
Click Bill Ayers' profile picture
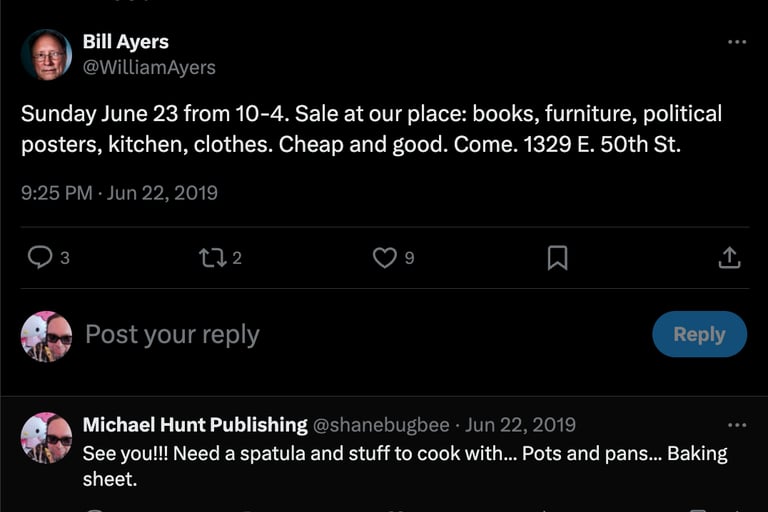tap(46, 55)
